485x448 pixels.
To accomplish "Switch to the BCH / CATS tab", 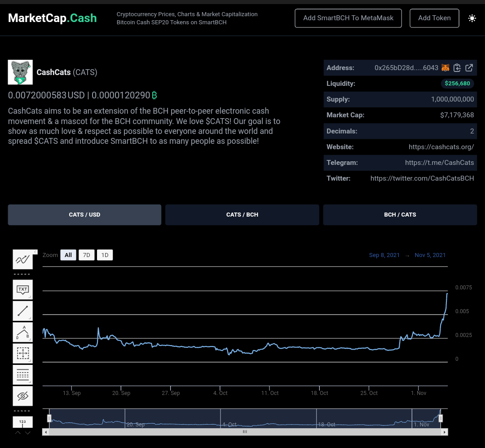I will point(400,214).
